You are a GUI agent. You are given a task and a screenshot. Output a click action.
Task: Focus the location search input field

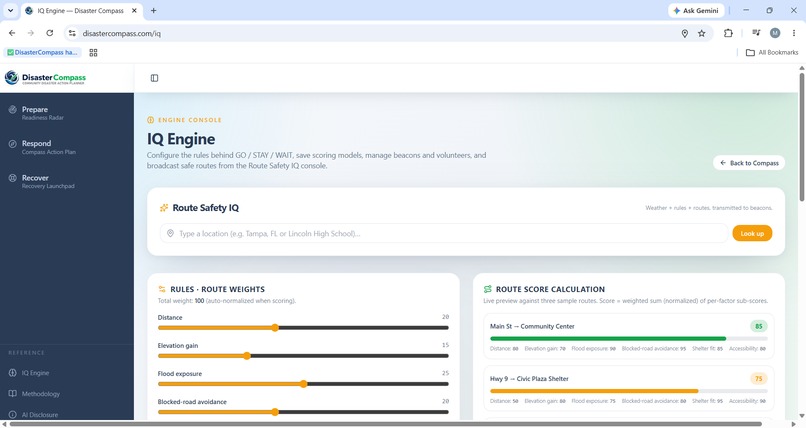(x=444, y=233)
